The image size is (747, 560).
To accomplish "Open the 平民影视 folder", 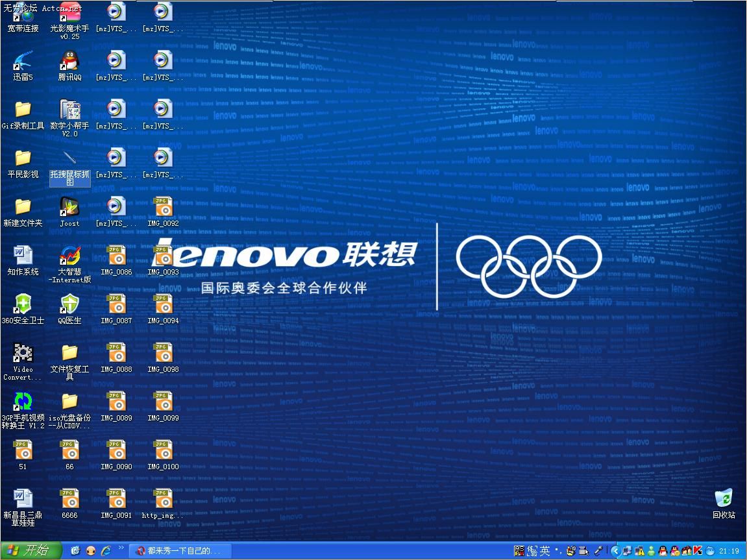I will (x=23, y=164).
